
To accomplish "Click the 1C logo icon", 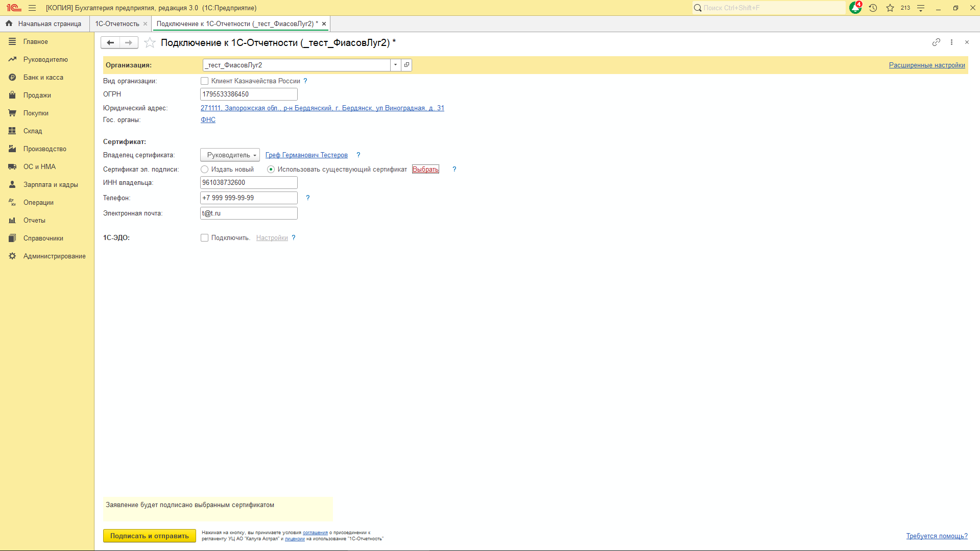I will 14,8.
